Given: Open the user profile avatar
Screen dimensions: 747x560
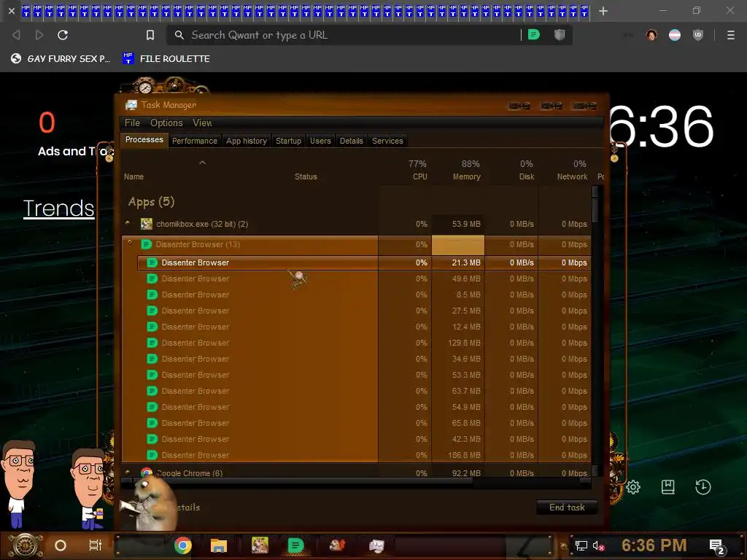Looking at the screenshot, I should (x=651, y=35).
